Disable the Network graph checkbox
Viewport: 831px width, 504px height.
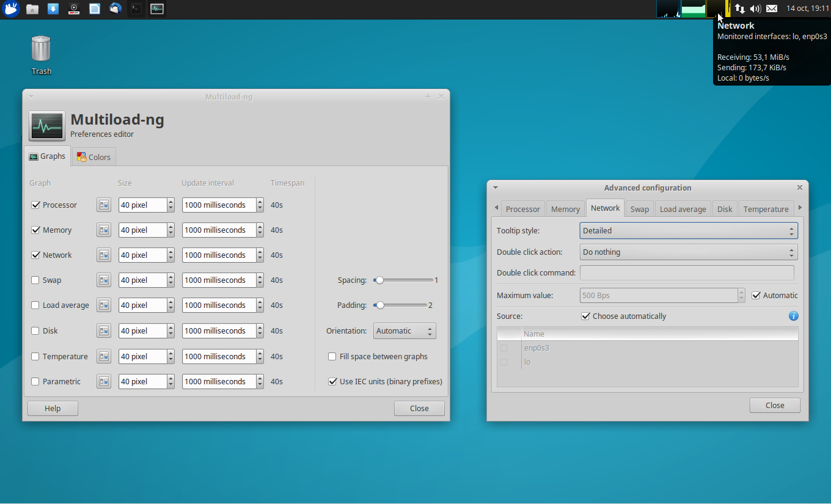(35, 255)
